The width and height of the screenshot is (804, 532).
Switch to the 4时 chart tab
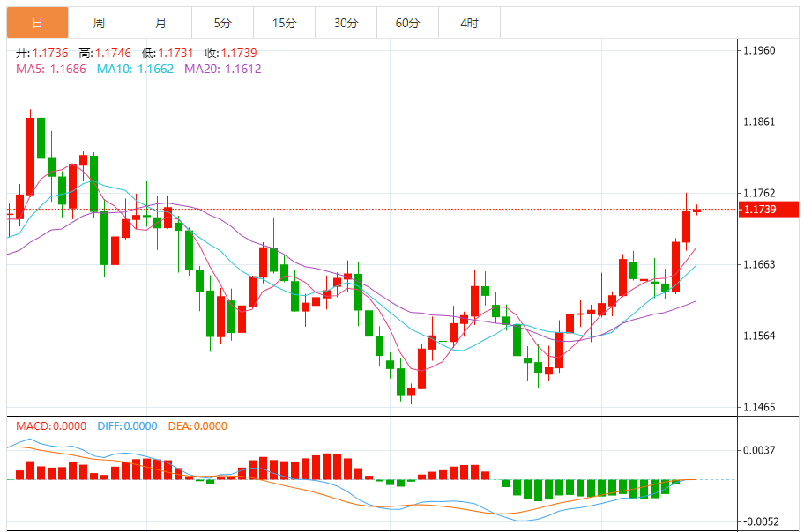tap(469, 23)
